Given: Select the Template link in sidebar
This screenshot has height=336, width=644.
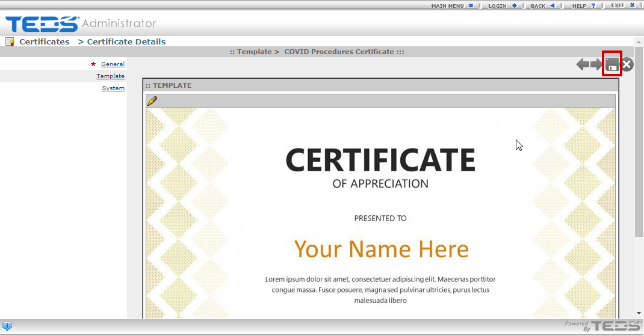Looking at the screenshot, I should pyautogui.click(x=110, y=76).
